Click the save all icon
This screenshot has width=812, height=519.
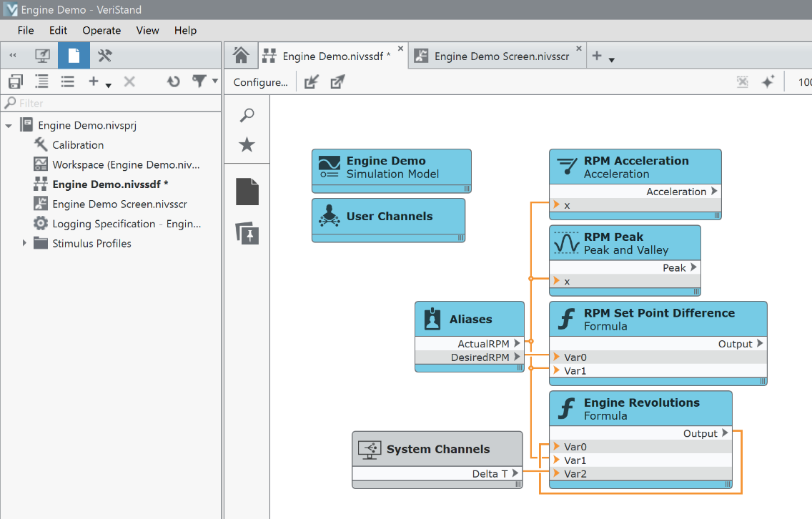pos(16,81)
